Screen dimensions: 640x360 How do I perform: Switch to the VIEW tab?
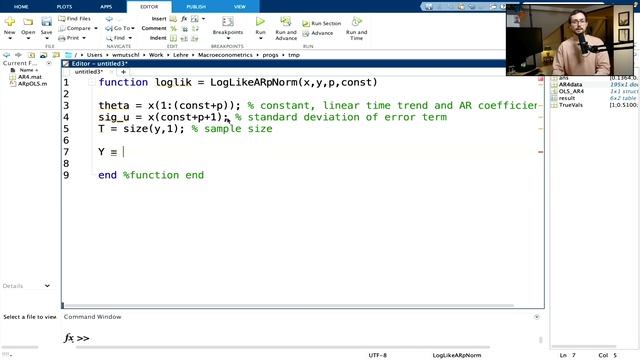(x=240, y=7)
